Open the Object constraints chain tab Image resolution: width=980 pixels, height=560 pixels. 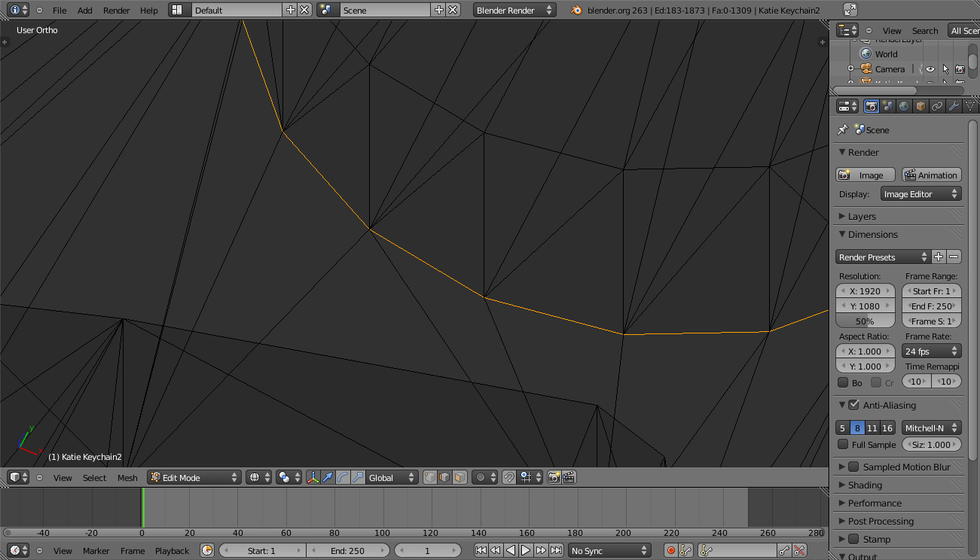point(936,106)
